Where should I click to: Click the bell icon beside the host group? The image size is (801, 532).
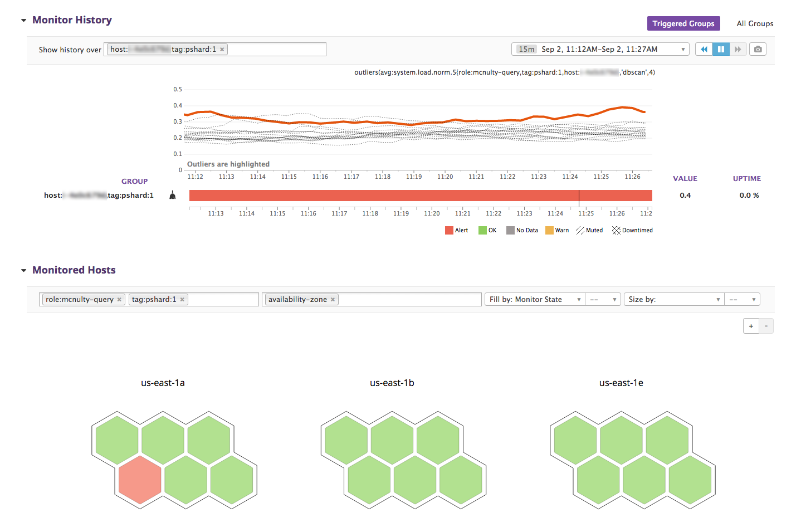pyautogui.click(x=173, y=195)
